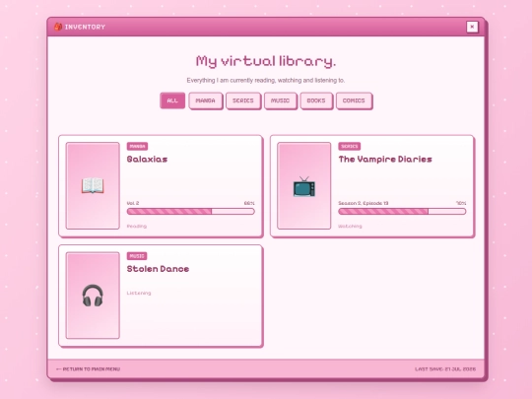Click the Last Save date text
The width and height of the screenshot is (532, 399).
click(x=445, y=368)
